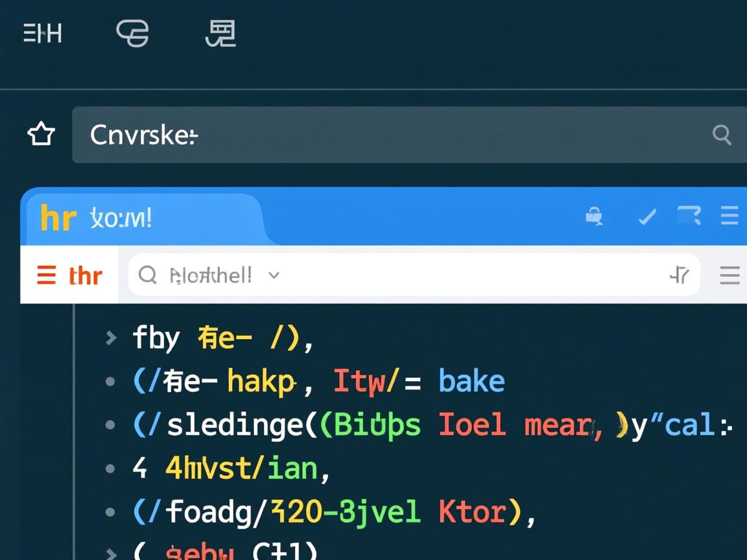The width and height of the screenshot is (747, 560).
Task: Click the red hamburger icon beside thr
Action: [46, 275]
